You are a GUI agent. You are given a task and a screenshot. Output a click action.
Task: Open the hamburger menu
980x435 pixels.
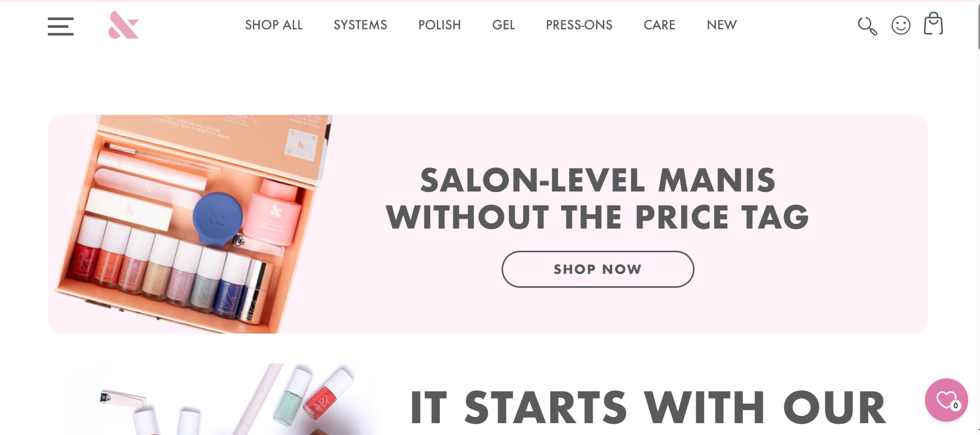(x=61, y=26)
